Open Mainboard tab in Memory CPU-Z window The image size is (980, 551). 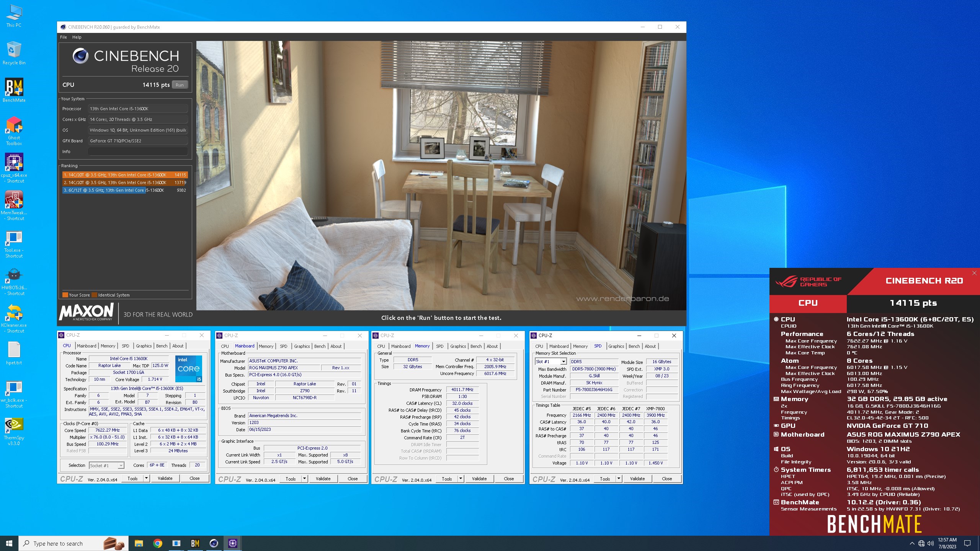click(400, 346)
